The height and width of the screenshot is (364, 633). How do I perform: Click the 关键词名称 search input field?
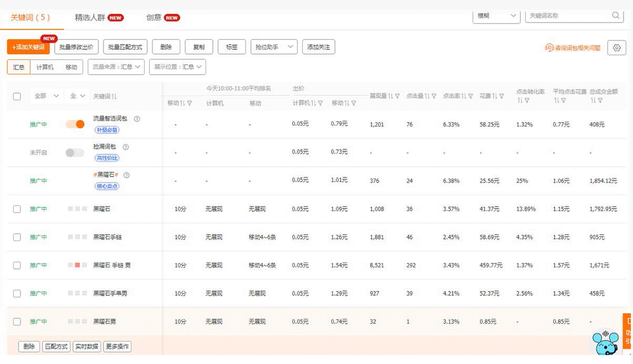568,16
